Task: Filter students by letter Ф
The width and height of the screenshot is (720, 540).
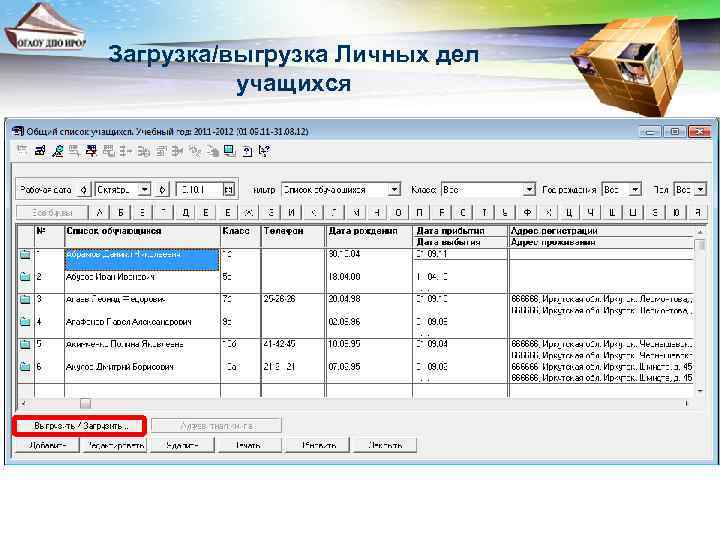Action: pyautogui.click(x=527, y=213)
